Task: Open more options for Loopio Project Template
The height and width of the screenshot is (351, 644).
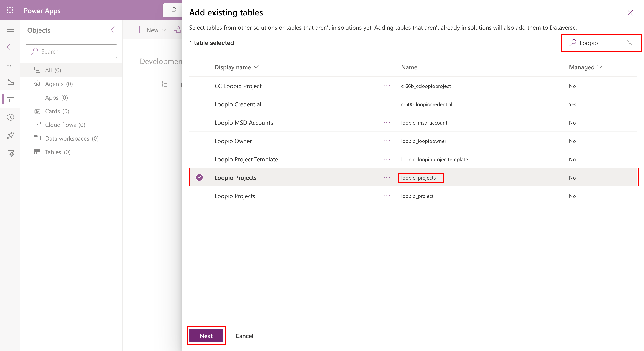Action: (387, 159)
